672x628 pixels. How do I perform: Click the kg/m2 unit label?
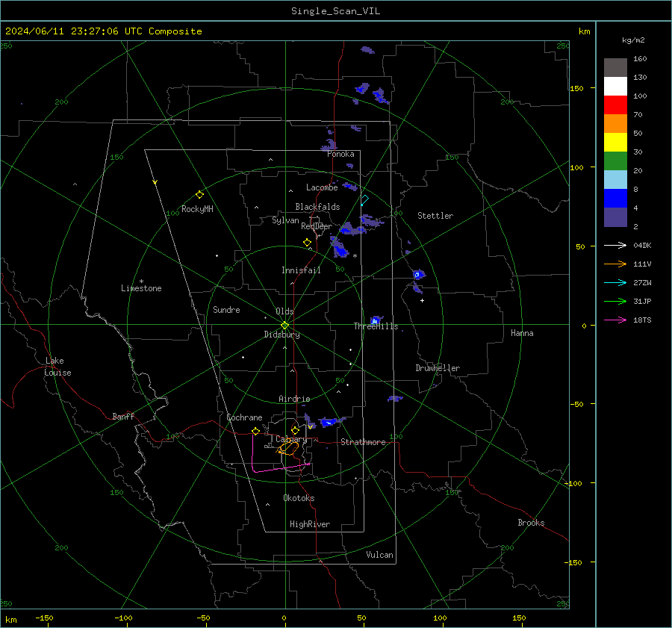tap(633, 40)
